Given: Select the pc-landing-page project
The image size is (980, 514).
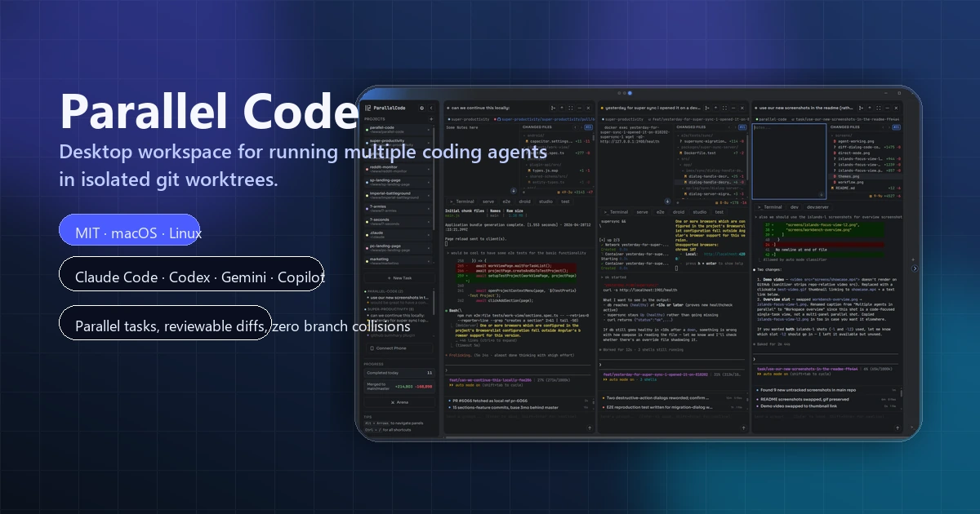Looking at the screenshot, I should coord(398,248).
